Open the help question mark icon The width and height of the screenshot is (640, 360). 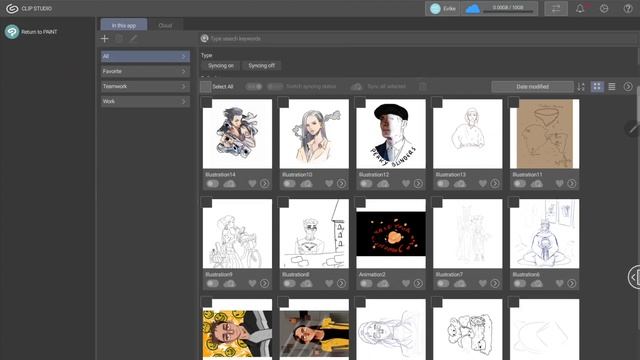628,9
